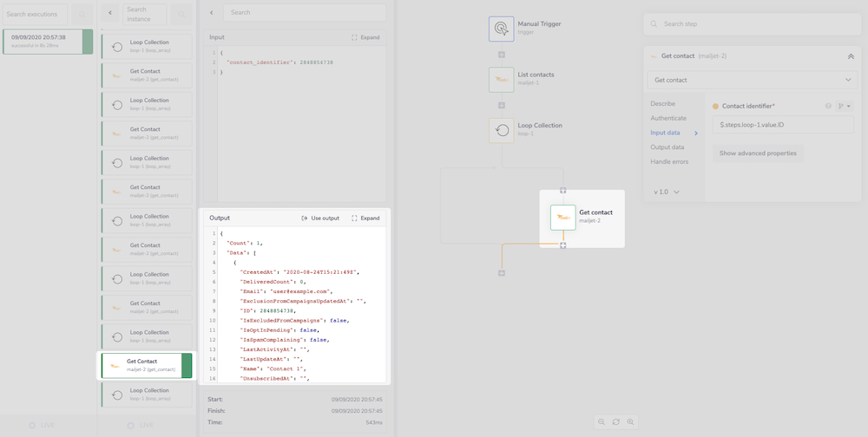868x437 pixels.
Task: Open the Authenticate tab
Action: (668, 118)
